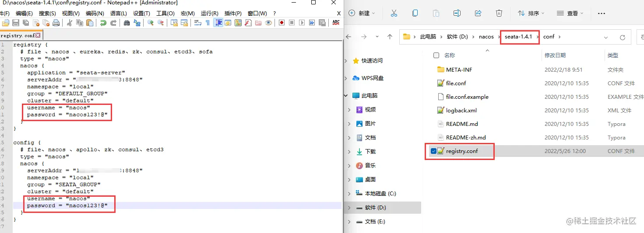
Task: Toggle select-all checkbox beside 名称 header
Action: click(436, 55)
